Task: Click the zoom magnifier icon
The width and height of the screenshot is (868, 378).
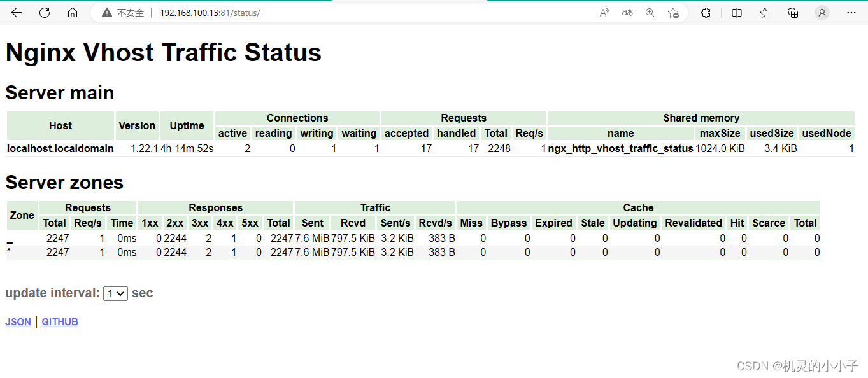Action: [x=650, y=13]
